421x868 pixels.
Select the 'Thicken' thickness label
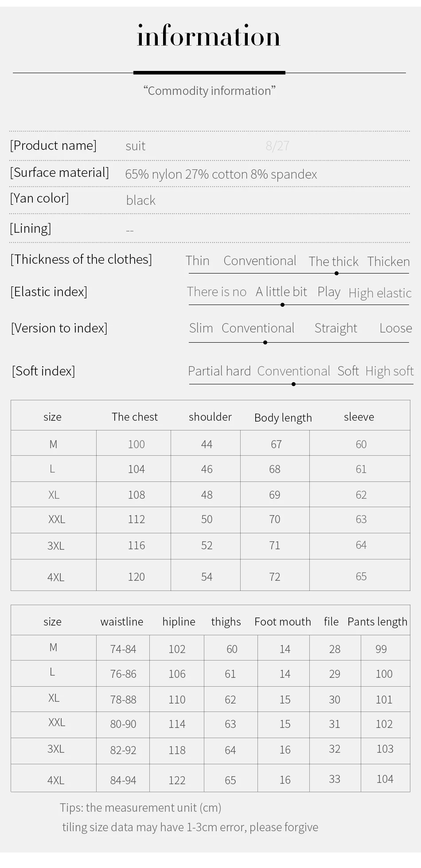click(388, 262)
